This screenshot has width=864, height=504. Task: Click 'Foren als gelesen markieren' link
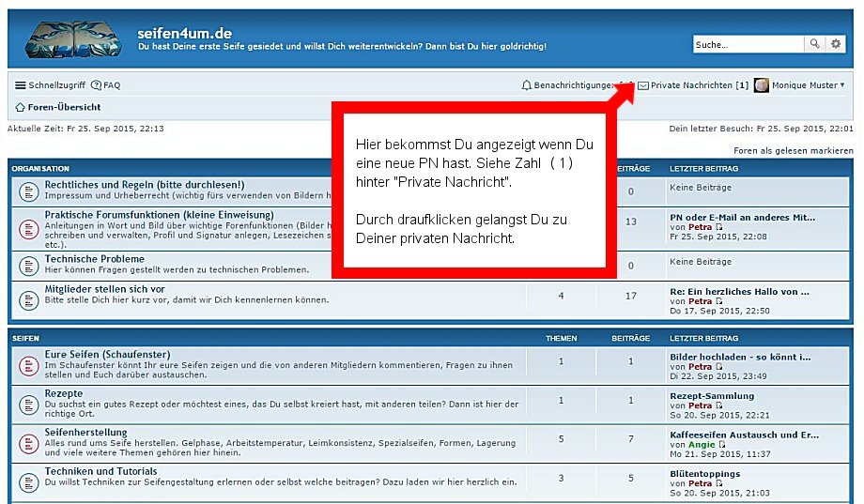pos(793,150)
